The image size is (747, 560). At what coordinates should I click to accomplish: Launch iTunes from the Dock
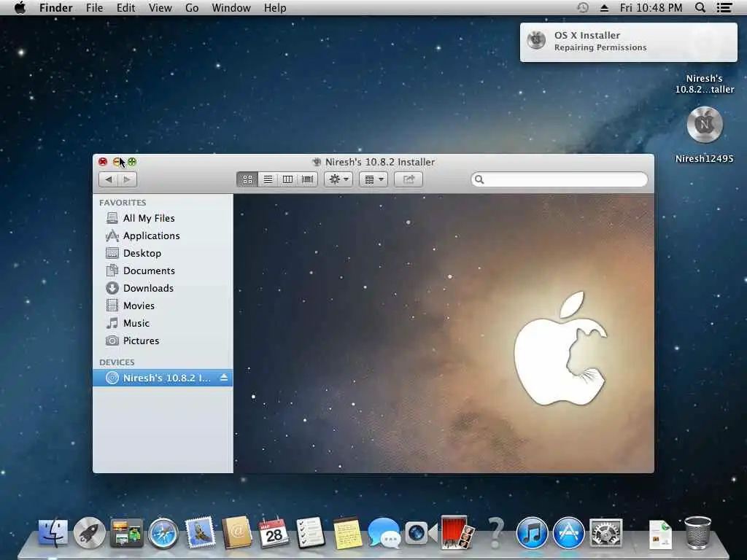pyautogui.click(x=532, y=532)
